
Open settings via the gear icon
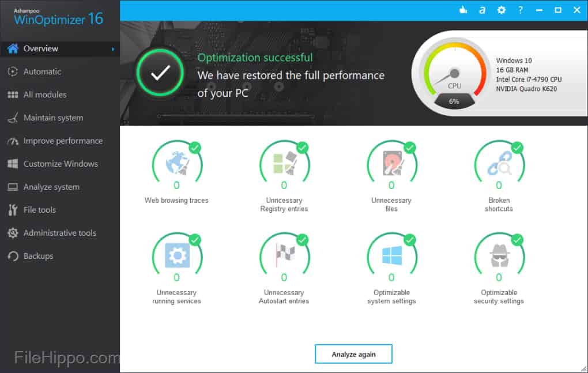point(501,10)
